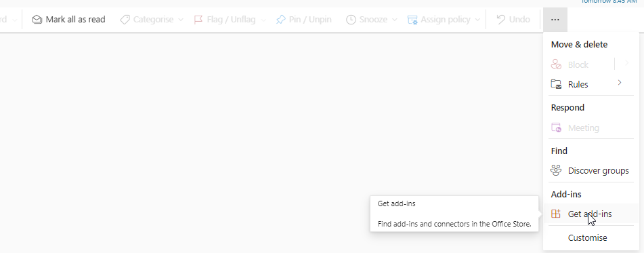The width and height of the screenshot is (644, 253).
Task: Expand the Rules submenu chevron
Action: pyautogui.click(x=620, y=83)
